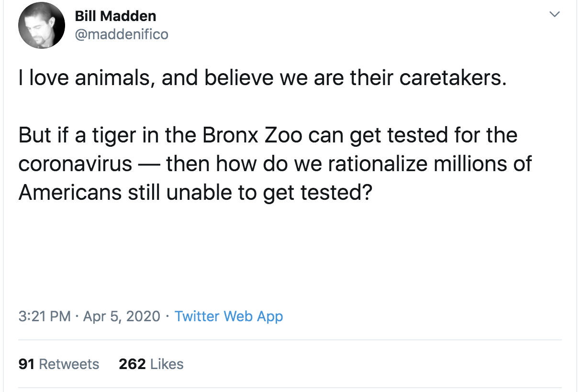
Task: Click the bold number 262
Action: point(132,364)
